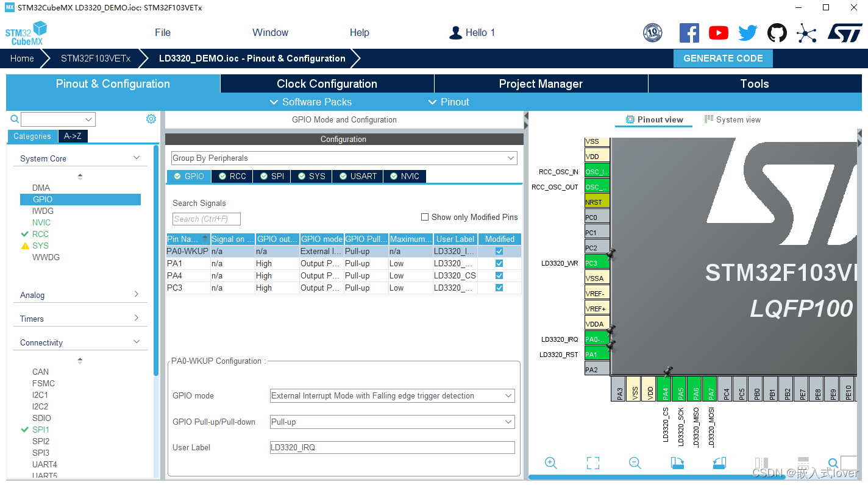Open GPIO Pull-up/Pull-down dropdown

[392, 422]
